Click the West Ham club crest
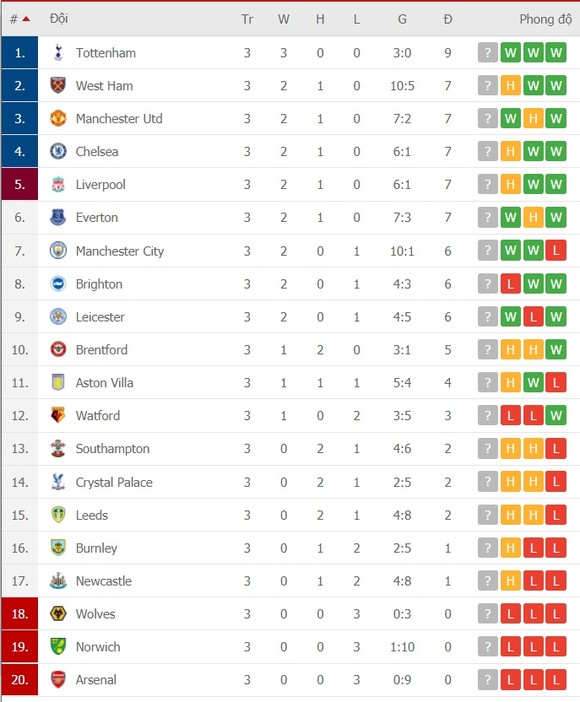The width and height of the screenshot is (580, 702). pyautogui.click(x=58, y=85)
